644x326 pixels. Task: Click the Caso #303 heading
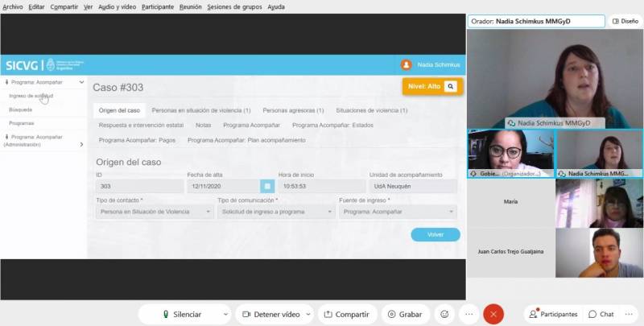pos(118,88)
